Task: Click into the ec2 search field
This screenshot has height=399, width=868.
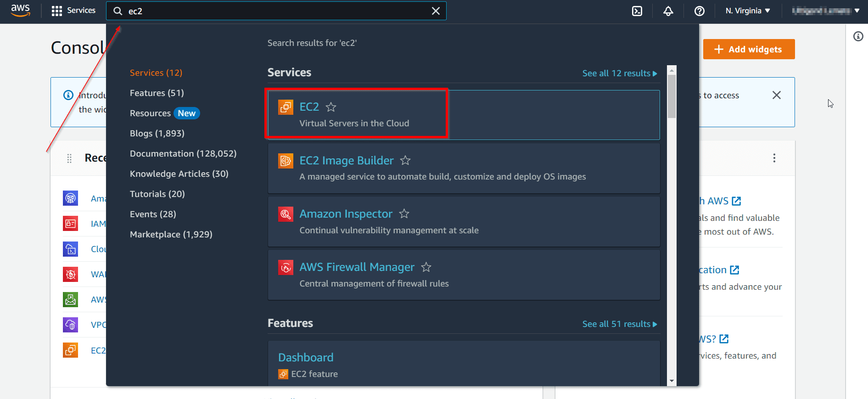Action: (x=275, y=11)
